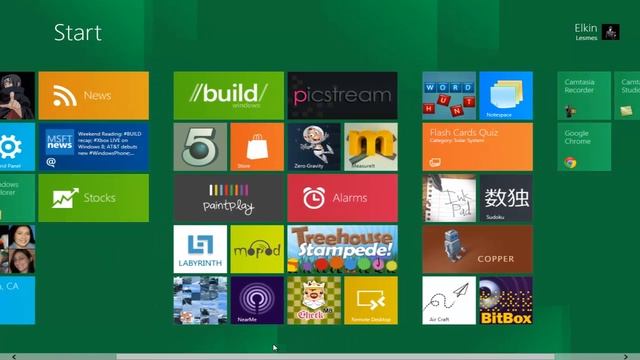This screenshot has height=360, width=640.
Task: Open the NearMe tile
Action: tap(257, 300)
